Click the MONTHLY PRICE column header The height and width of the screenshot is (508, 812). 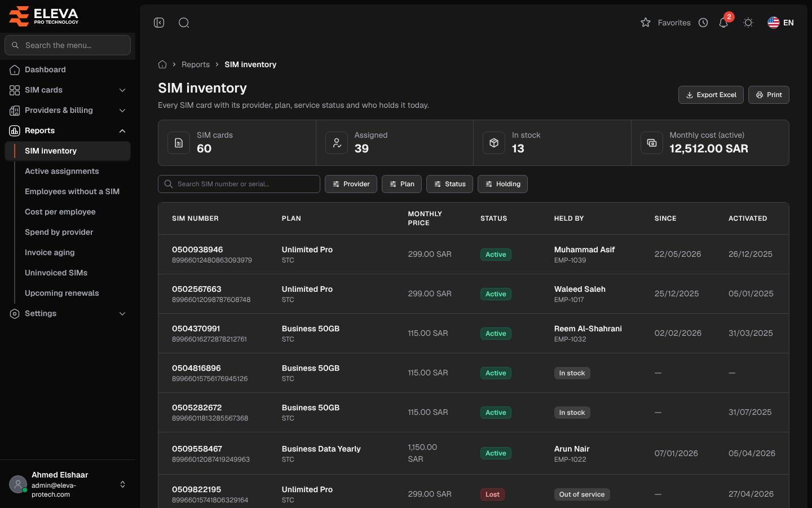pyautogui.click(x=425, y=218)
